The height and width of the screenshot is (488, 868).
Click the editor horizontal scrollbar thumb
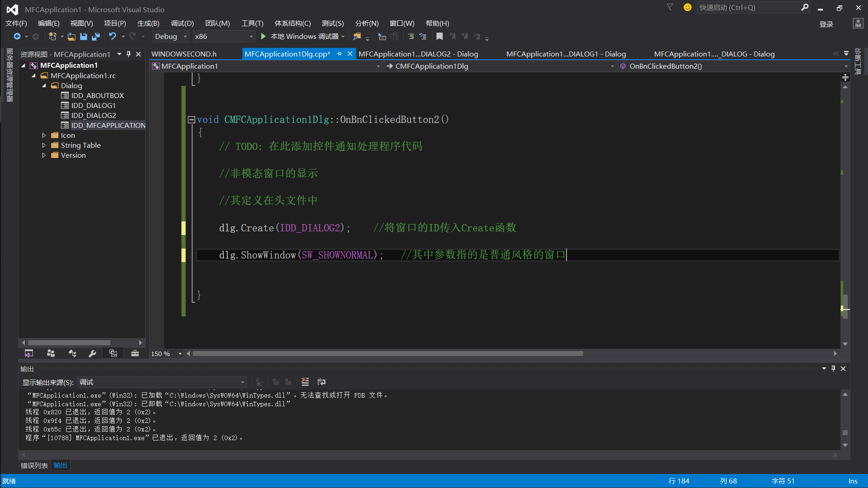pos(388,354)
